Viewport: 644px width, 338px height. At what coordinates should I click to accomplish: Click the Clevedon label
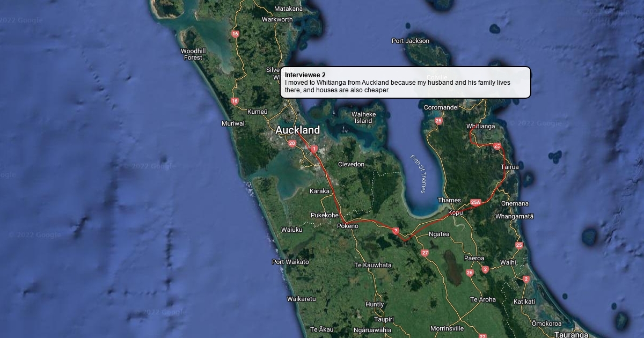[351, 164]
